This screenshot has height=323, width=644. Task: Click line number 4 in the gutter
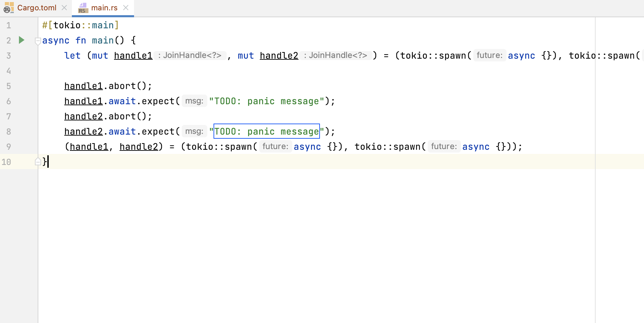(9, 71)
